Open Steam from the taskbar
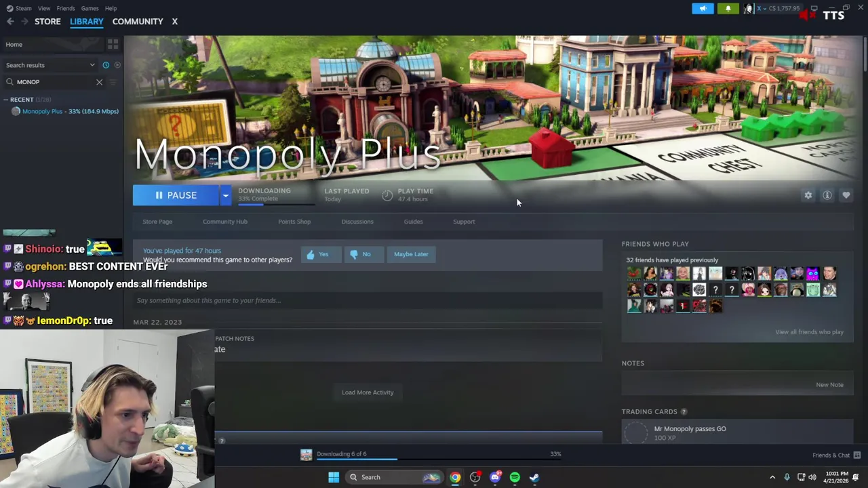Image resolution: width=868 pixels, height=488 pixels. click(x=534, y=477)
